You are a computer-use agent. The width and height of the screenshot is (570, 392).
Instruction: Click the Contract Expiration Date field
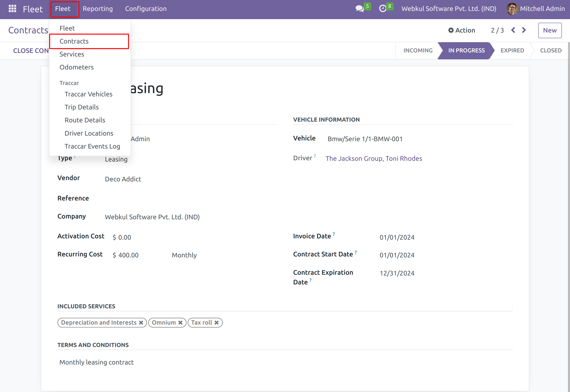point(397,273)
